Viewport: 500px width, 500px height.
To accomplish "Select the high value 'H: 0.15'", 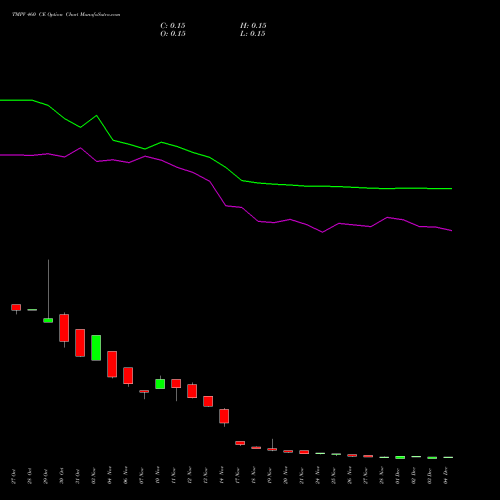I will coord(253,26).
